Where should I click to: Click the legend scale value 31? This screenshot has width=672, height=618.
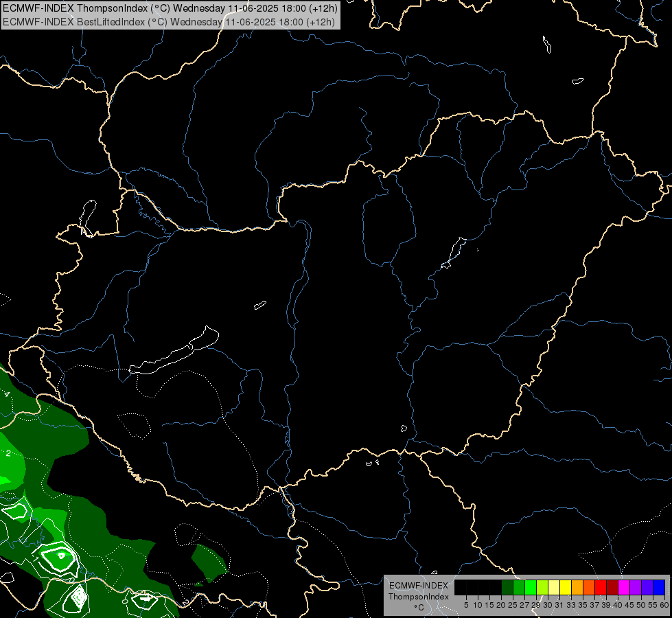pos(559,605)
